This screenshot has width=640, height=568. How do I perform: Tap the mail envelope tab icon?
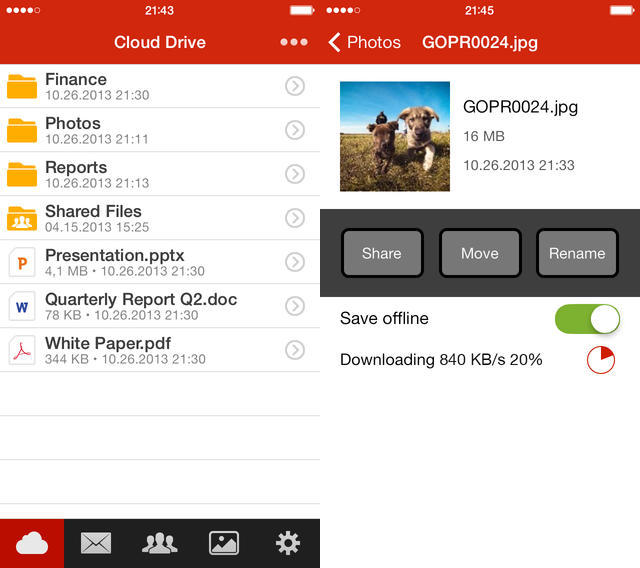click(96, 543)
